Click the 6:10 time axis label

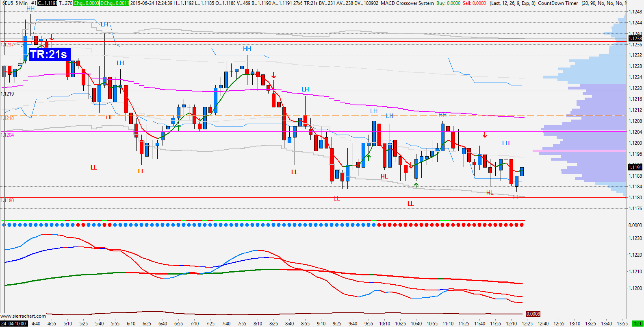point(131,324)
